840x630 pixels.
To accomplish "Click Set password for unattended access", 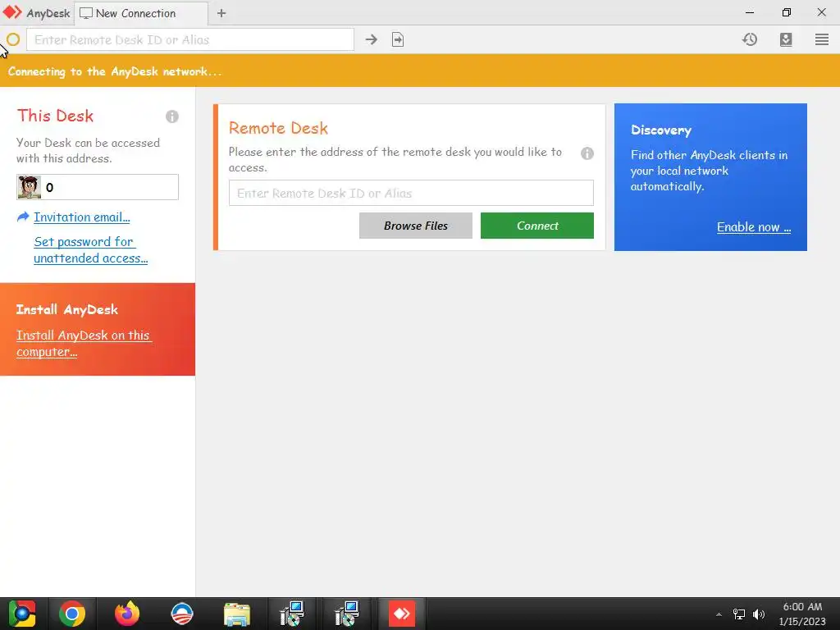I will coord(90,249).
